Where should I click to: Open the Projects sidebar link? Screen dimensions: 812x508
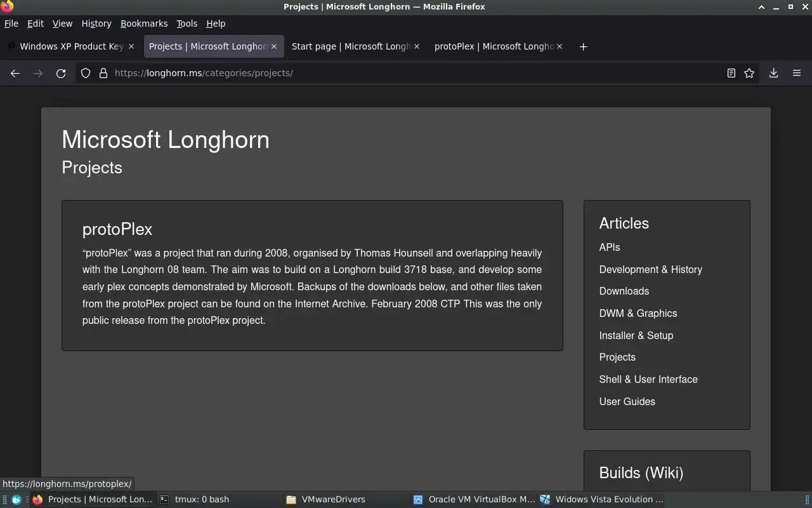tap(617, 357)
